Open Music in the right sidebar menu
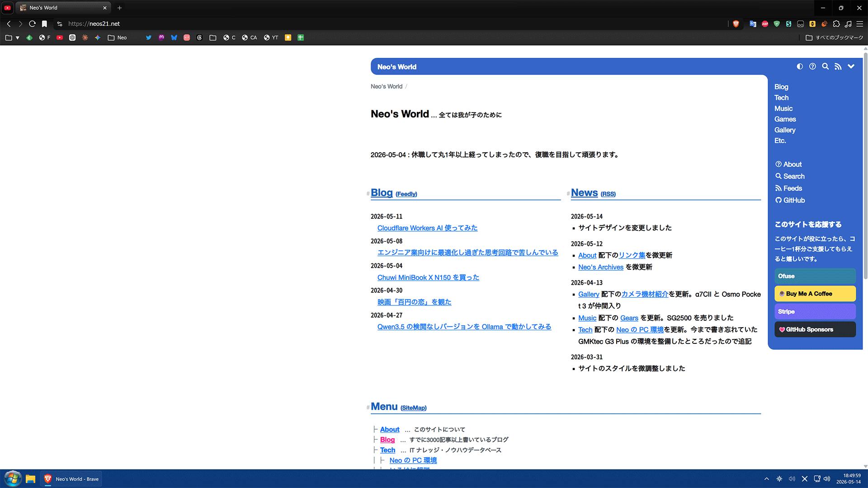This screenshot has width=868, height=488. click(x=783, y=108)
